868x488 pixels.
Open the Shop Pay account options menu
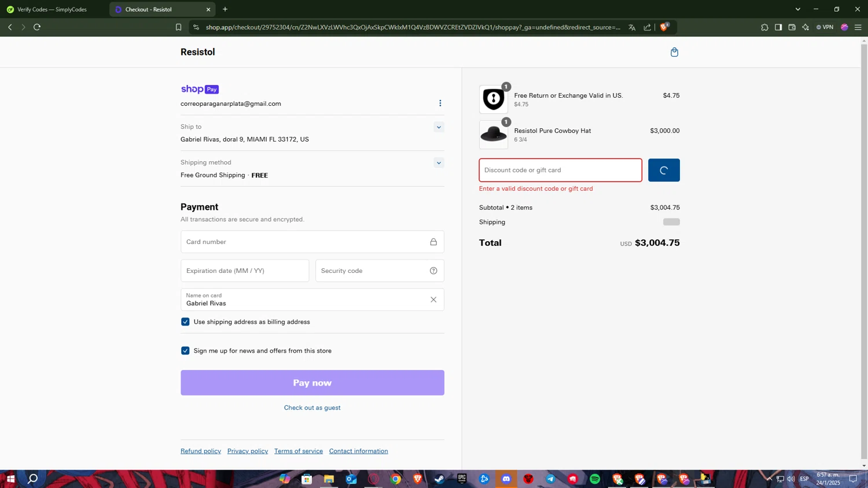point(440,103)
